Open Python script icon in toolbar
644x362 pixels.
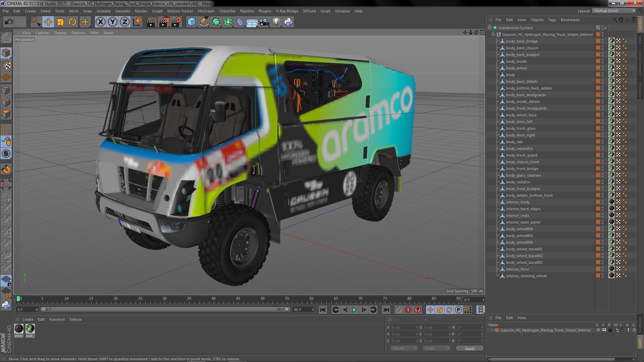[288, 22]
